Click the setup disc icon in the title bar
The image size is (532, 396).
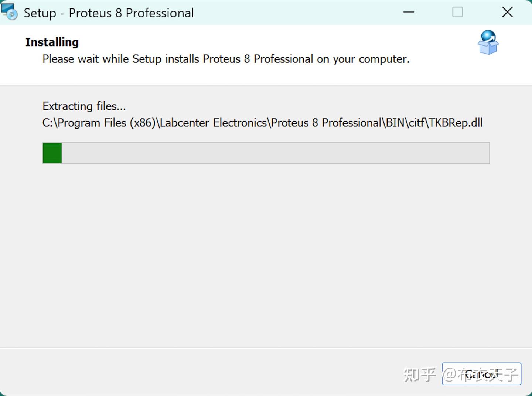(x=10, y=12)
